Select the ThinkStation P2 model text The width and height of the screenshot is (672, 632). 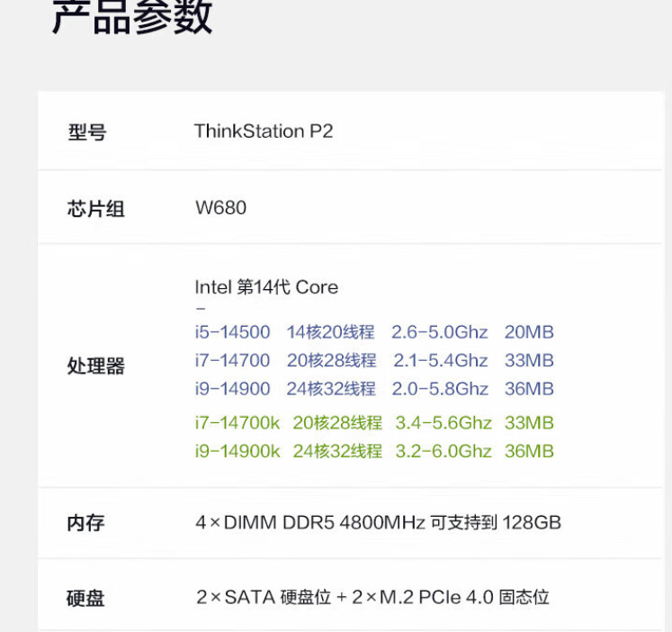pyautogui.click(x=264, y=131)
